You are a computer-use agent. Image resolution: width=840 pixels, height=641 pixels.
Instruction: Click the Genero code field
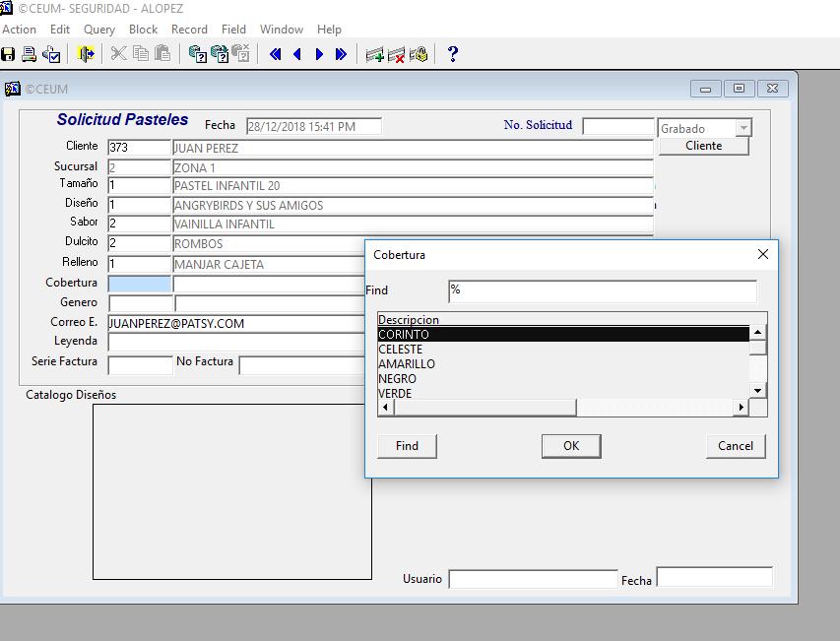tap(141, 303)
